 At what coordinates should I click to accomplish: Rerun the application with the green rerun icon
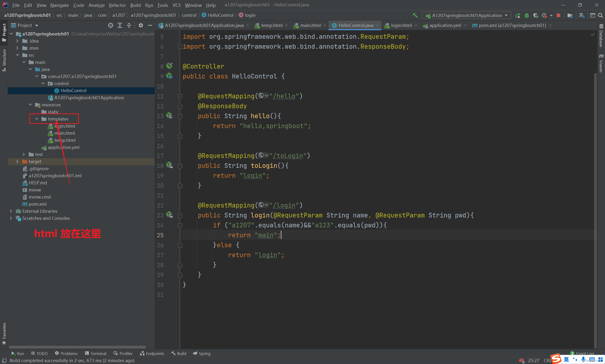click(x=518, y=15)
